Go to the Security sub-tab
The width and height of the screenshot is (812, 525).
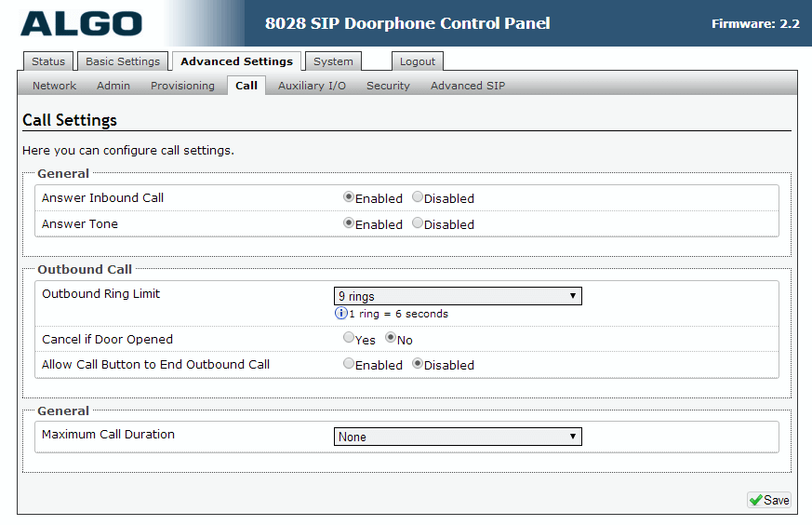[x=388, y=86]
